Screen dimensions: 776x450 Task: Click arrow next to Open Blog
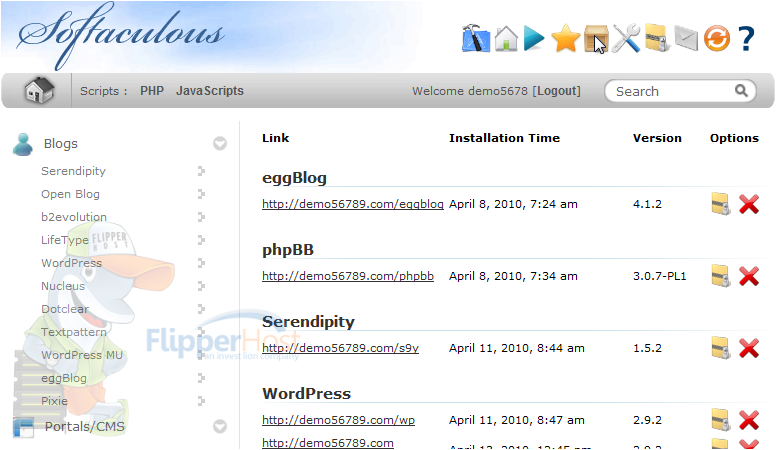tap(201, 194)
